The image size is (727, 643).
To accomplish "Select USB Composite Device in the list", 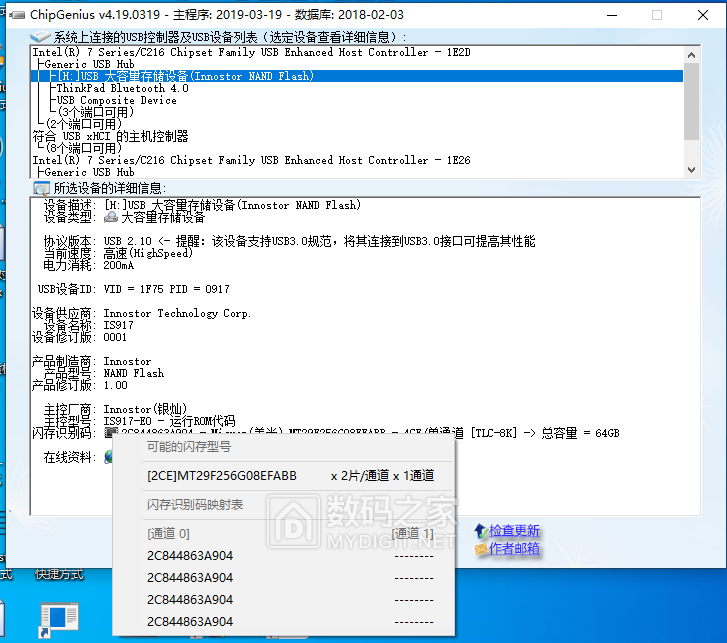I will click(116, 100).
